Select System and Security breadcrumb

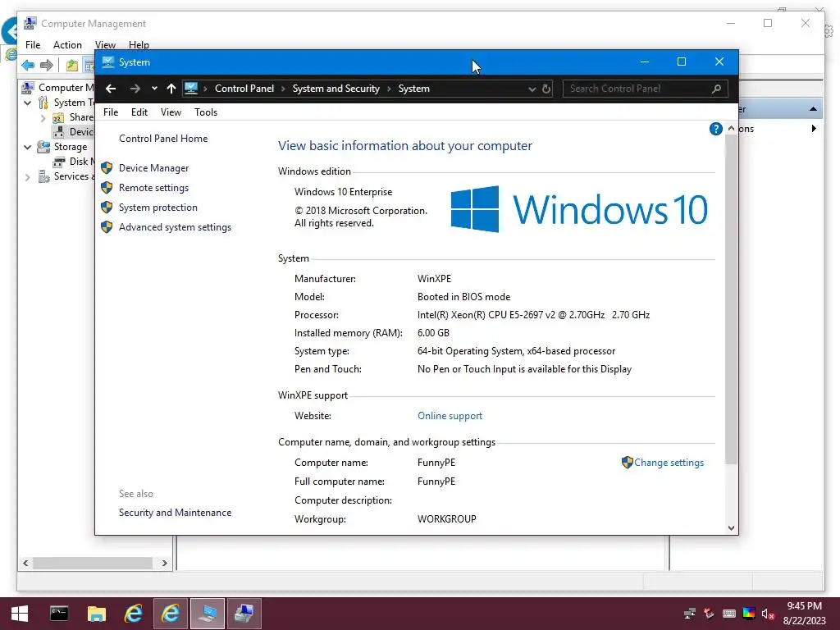(x=336, y=89)
